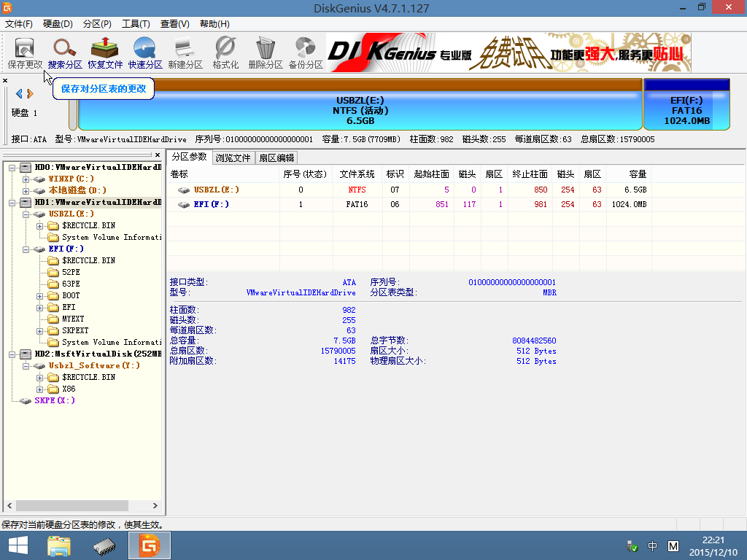Select the USBZL(E:) row in partition table

(x=409, y=190)
